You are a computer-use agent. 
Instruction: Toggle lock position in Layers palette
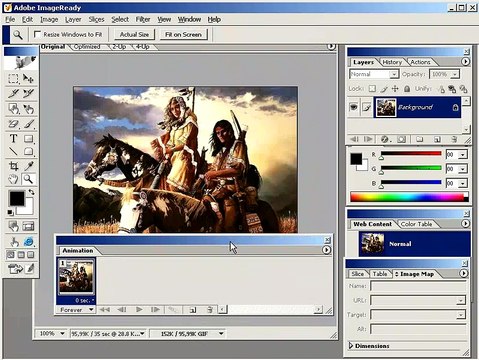pyautogui.click(x=395, y=89)
